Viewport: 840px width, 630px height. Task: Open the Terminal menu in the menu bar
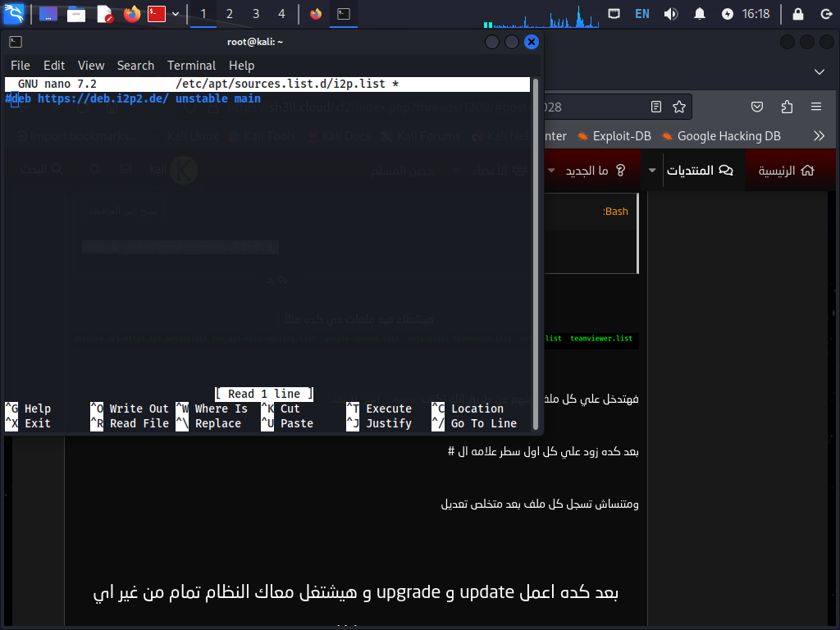click(191, 66)
